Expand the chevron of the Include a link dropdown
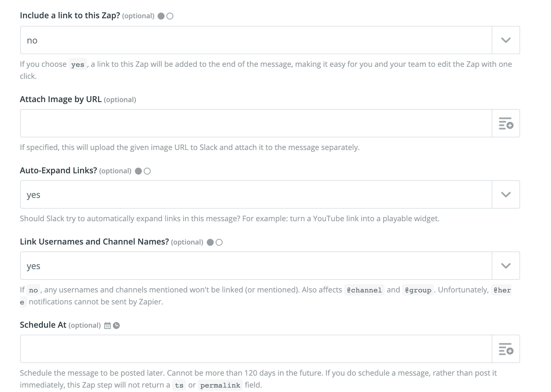The image size is (551, 392). pyautogui.click(x=506, y=40)
